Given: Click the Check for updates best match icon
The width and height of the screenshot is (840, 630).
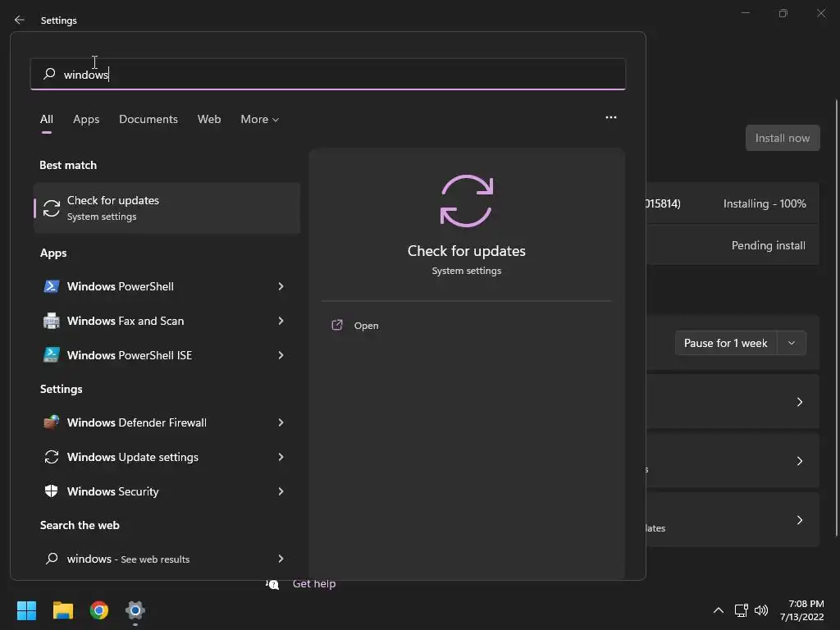Looking at the screenshot, I should pyautogui.click(x=52, y=208).
